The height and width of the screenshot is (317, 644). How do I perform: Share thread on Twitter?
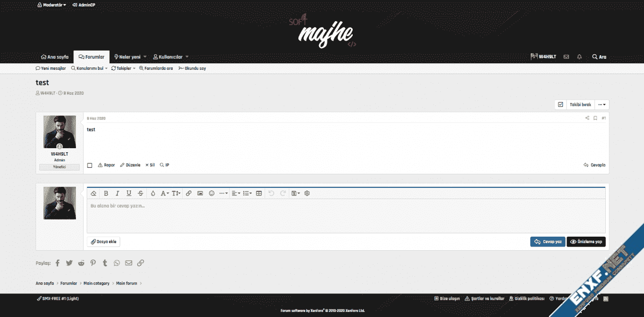69,263
